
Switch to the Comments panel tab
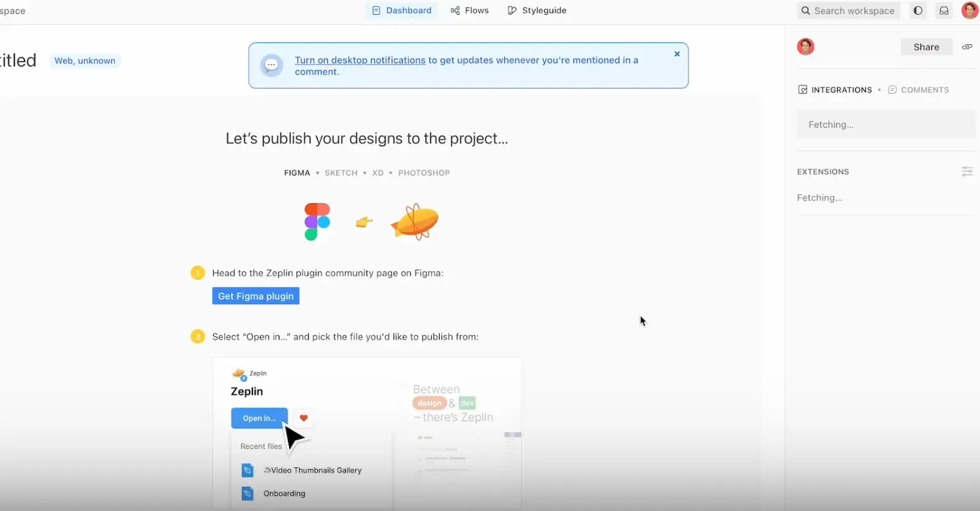coord(919,89)
